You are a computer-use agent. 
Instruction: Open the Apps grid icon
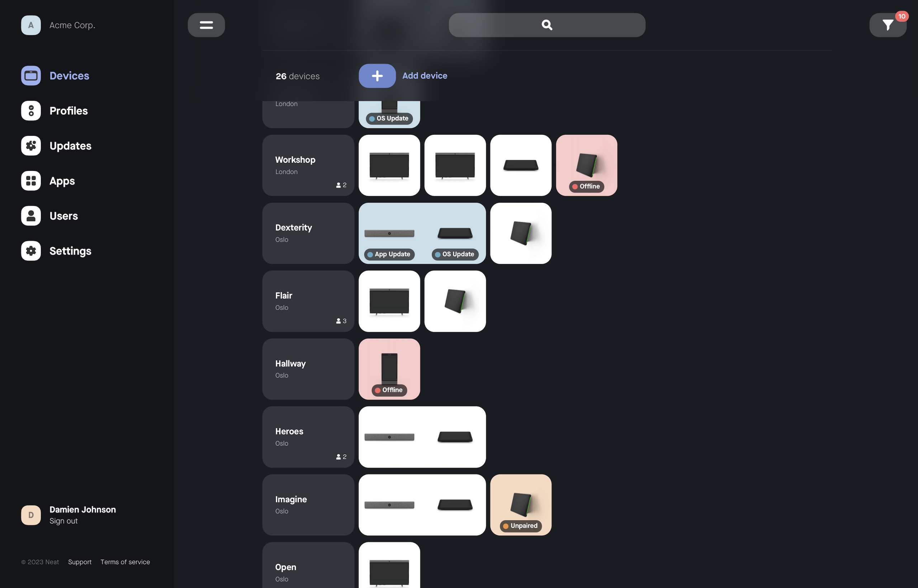(x=31, y=181)
